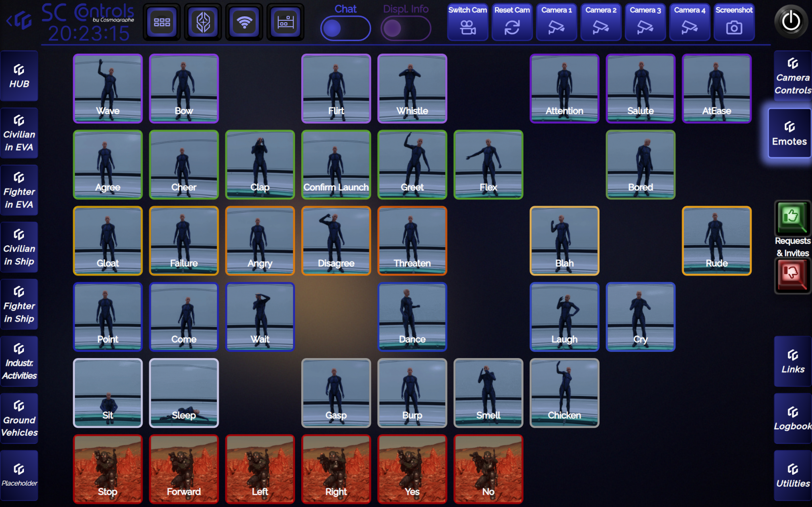Trigger the Flex emote
Image resolution: width=812 pixels, height=507 pixels.
pos(488,165)
